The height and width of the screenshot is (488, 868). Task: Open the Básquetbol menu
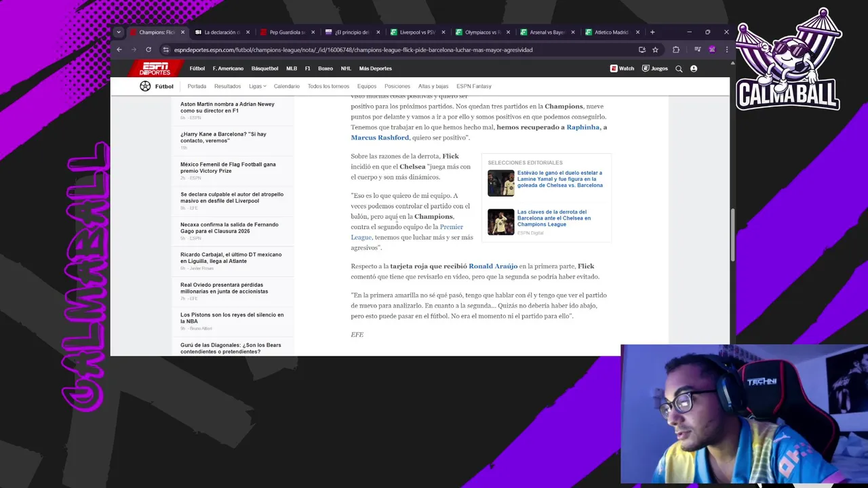[x=264, y=68]
